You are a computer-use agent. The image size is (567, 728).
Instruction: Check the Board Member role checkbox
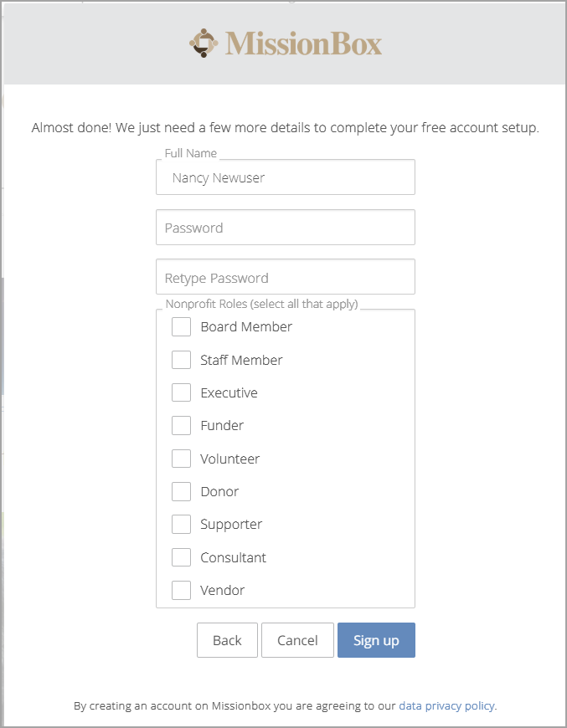[181, 327]
